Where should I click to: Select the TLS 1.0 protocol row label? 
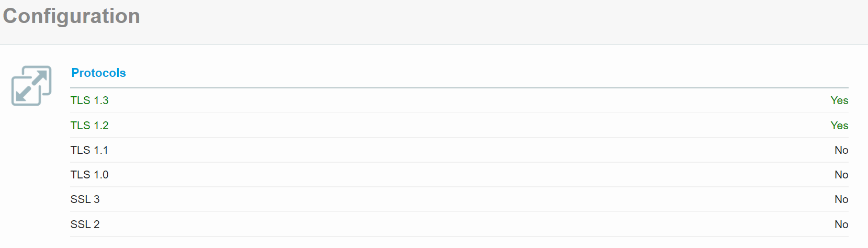(x=89, y=175)
